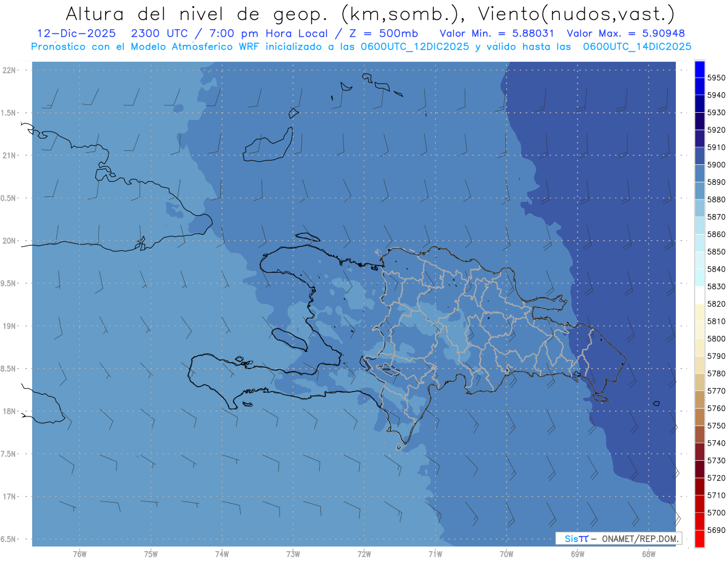
Task: Click the '5910' color bar value
Action: (716, 147)
